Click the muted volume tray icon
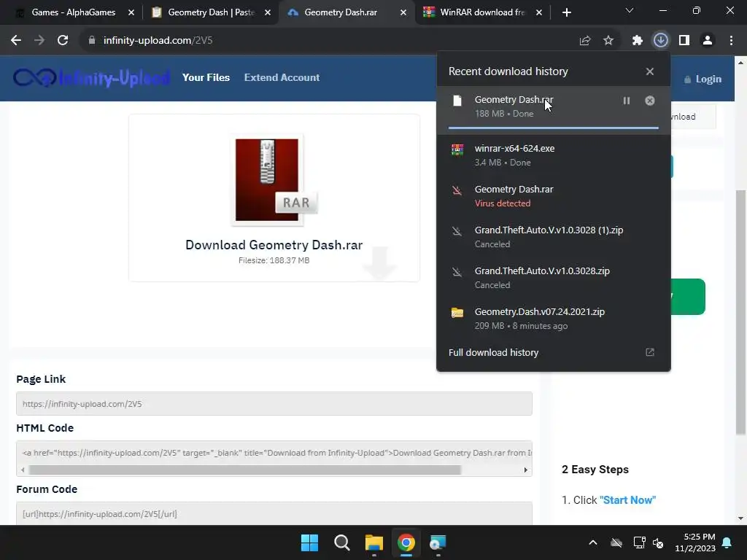This screenshot has width=747, height=560. coord(659,542)
